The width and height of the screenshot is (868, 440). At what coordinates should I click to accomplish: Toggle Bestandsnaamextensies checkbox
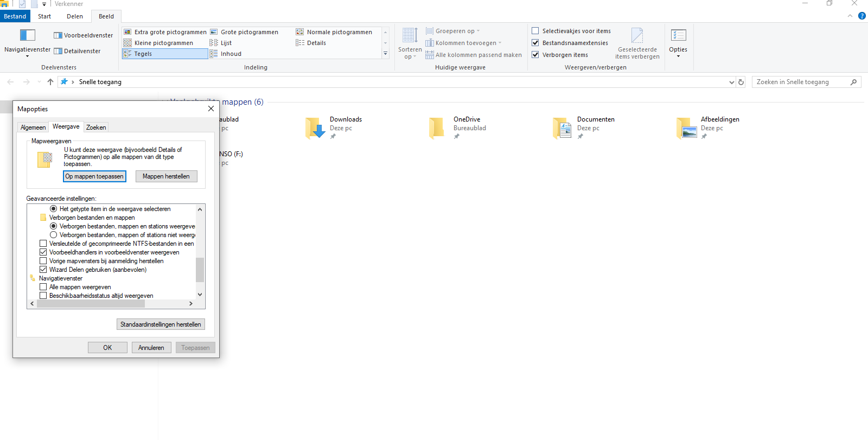click(535, 43)
